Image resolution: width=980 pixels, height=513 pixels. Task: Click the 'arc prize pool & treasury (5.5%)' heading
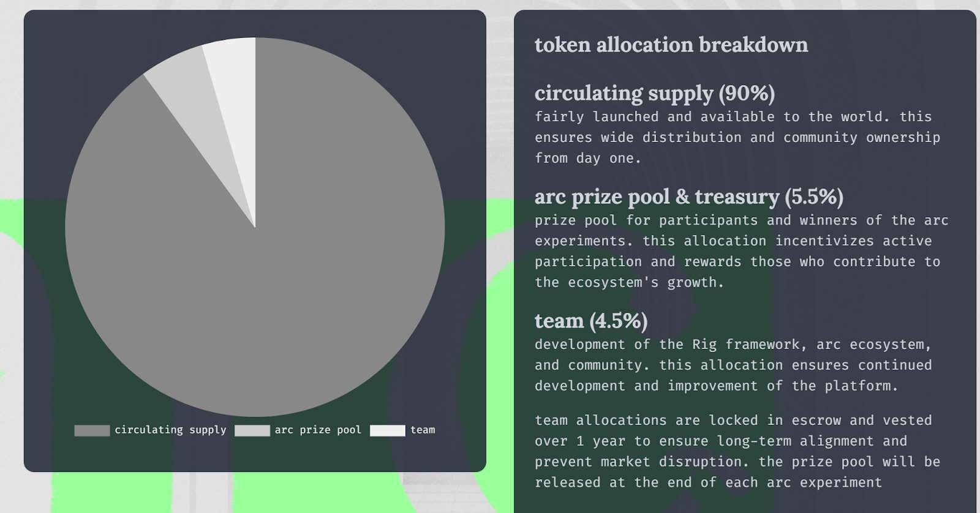tap(689, 197)
